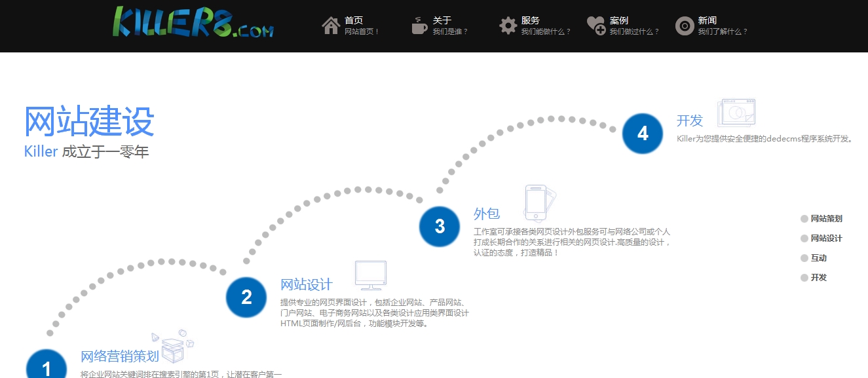Select the 网站设计 side navigation dot

(x=804, y=238)
